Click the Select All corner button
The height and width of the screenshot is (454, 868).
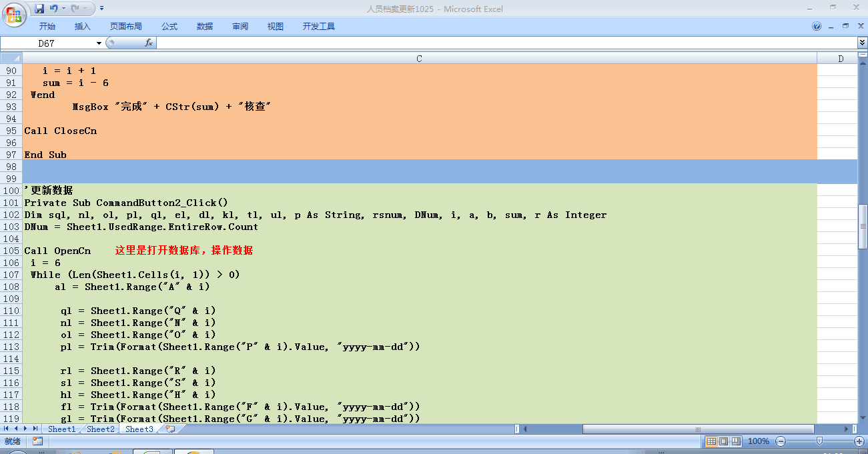click(11, 59)
